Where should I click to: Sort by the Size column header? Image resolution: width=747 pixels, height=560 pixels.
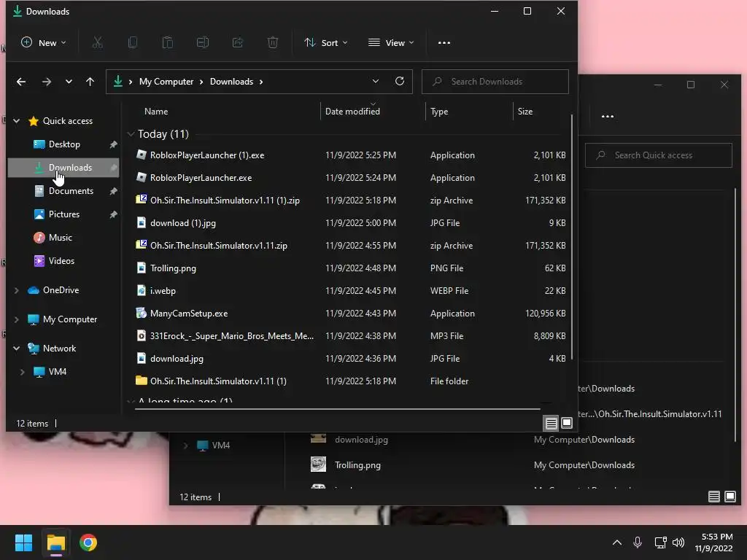525,112
